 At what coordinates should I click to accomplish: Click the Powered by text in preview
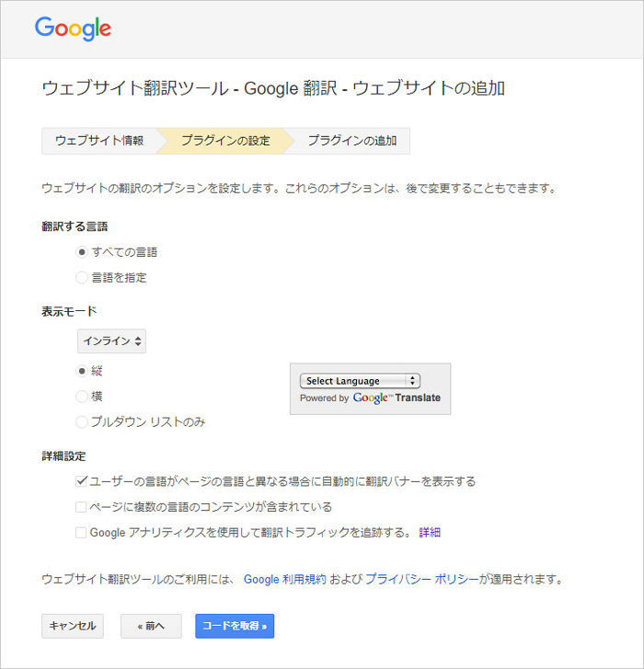coord(324,398)
